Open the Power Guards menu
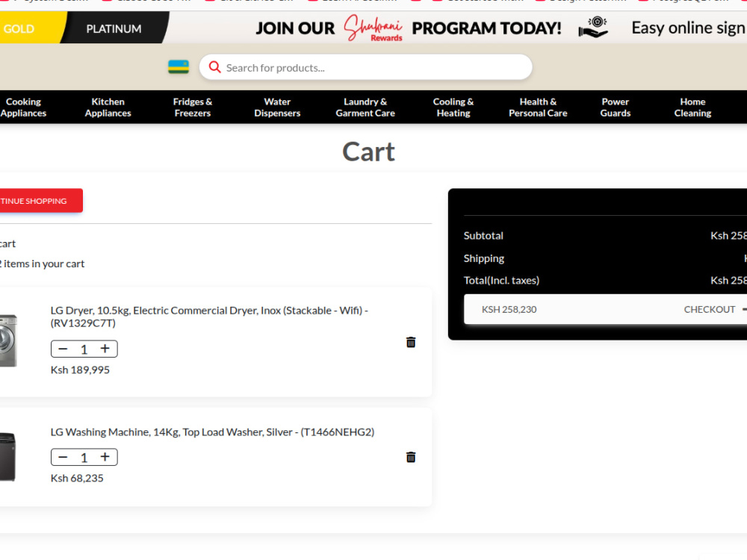Image resolution: width=747 pixels, height=560 pixels. pos(615,107)
